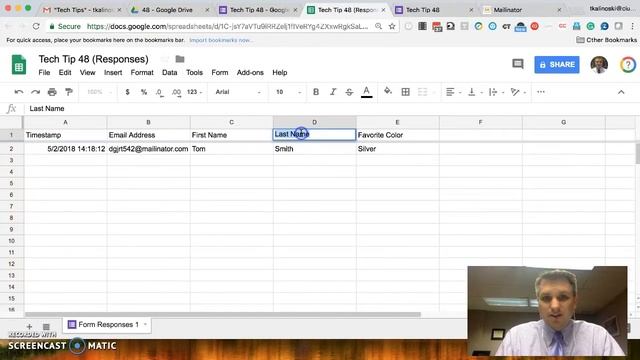
Task: Open the Format menu
Action: pyautogui.click(x=142, y=73)
